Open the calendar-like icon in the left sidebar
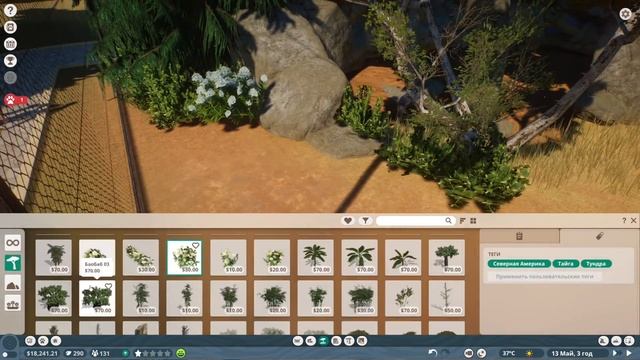 (10, 44)
